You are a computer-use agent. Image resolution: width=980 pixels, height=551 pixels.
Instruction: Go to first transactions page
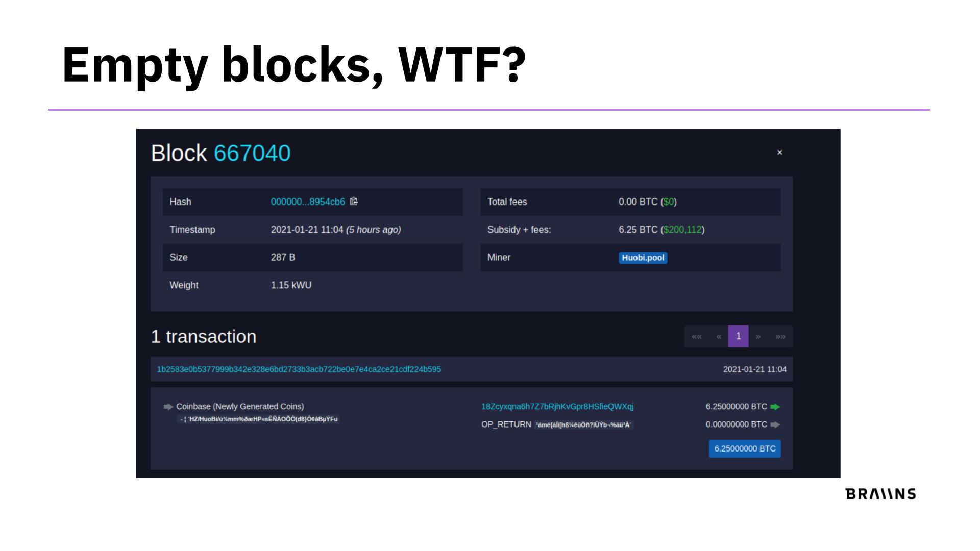pyautogui.click(x=696, y=336)
